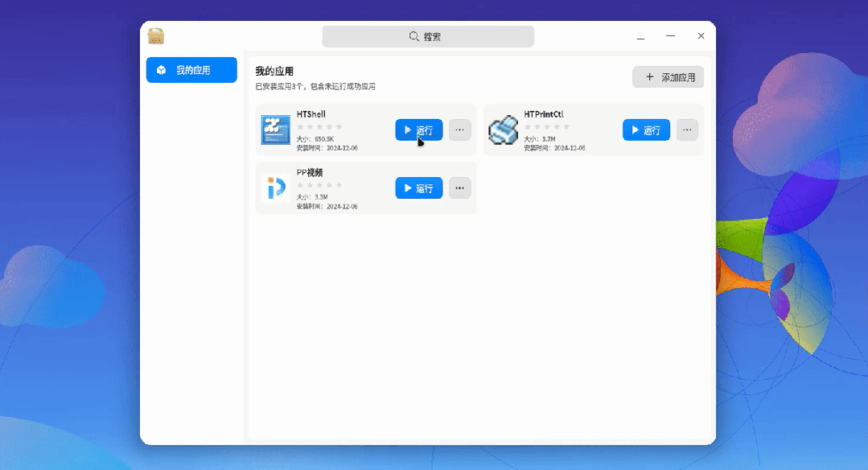Click the 添加应用 add application button
868x470 pixels.
668,77
